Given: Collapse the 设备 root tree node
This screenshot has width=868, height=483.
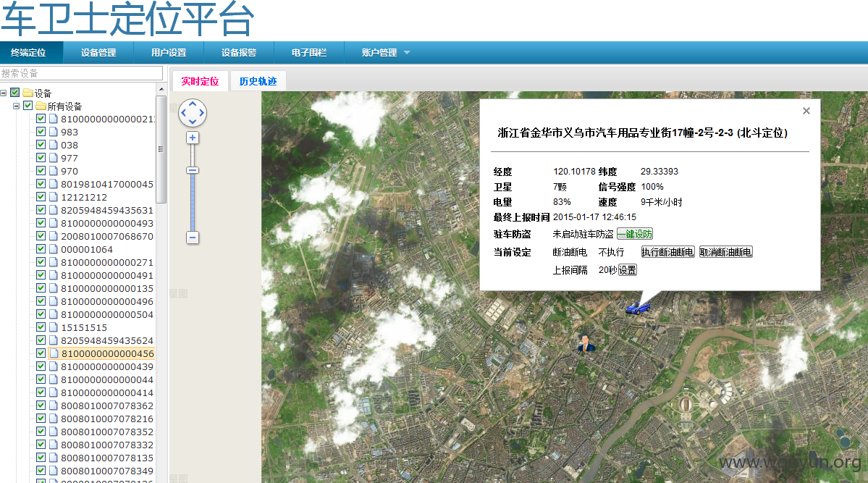Looking at the screenshot, I should (4, 93).
